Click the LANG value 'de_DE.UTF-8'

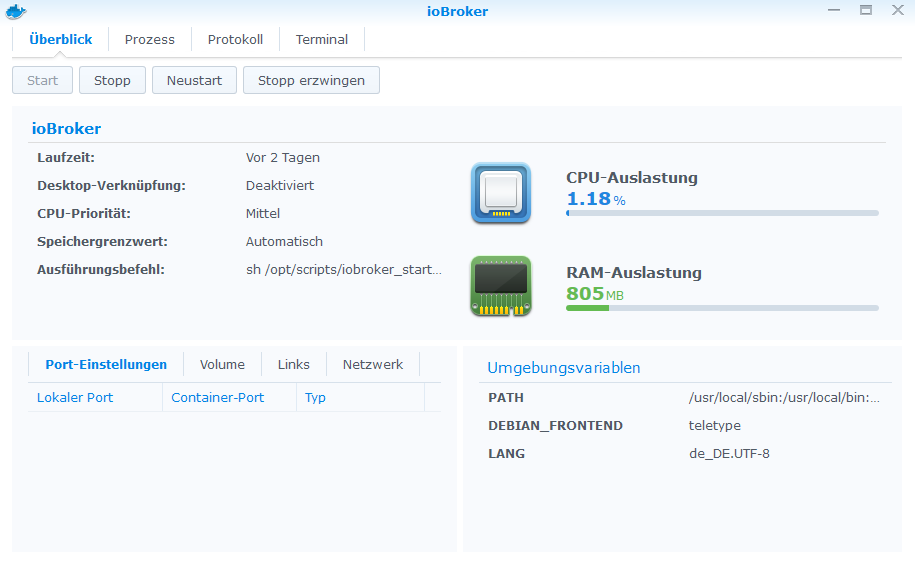tap(729, 454)
